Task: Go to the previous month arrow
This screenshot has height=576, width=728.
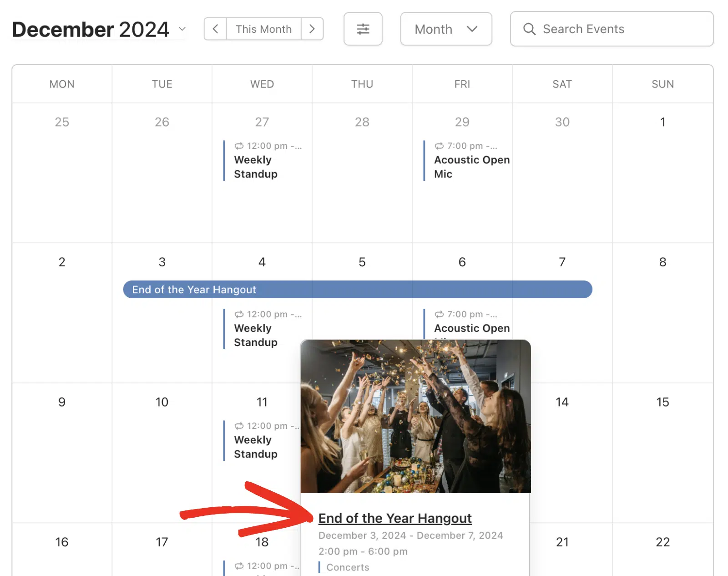Action: [215, 29]
